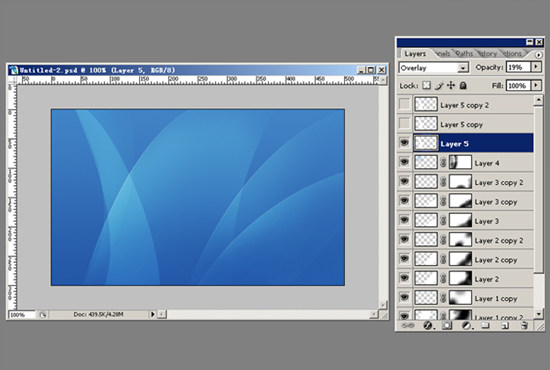This screenshot has height=370, width=550.
Task: Click mask link chain on Layer 2 copy
Action: click(443, 260)
